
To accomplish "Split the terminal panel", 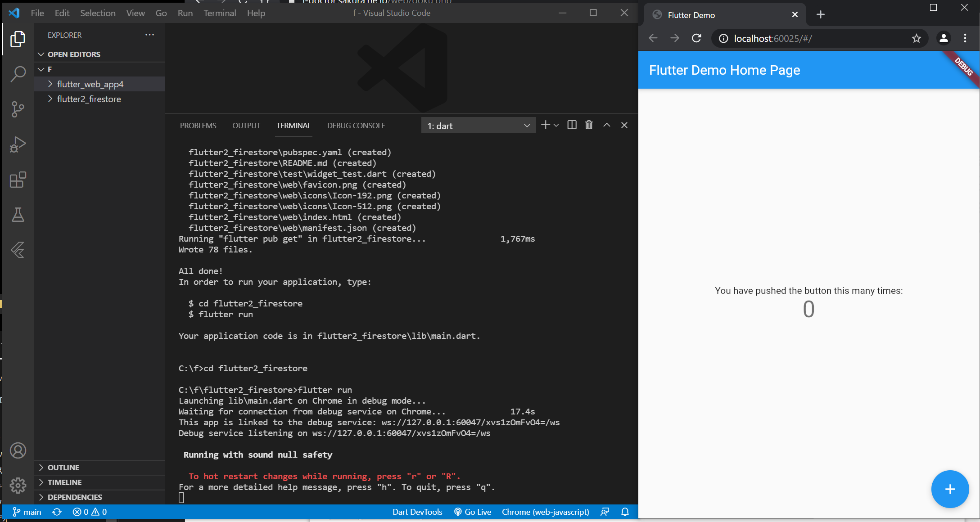I will click(572, 125).
